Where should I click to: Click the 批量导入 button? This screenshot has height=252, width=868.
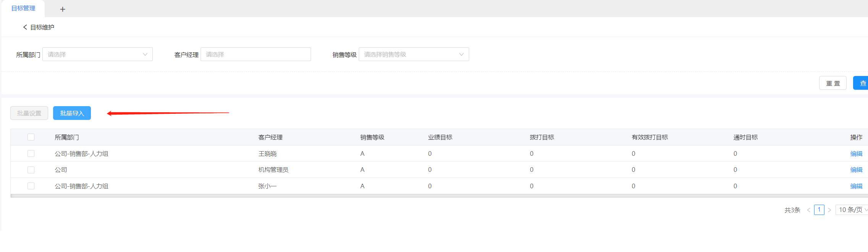pos(72,113)
